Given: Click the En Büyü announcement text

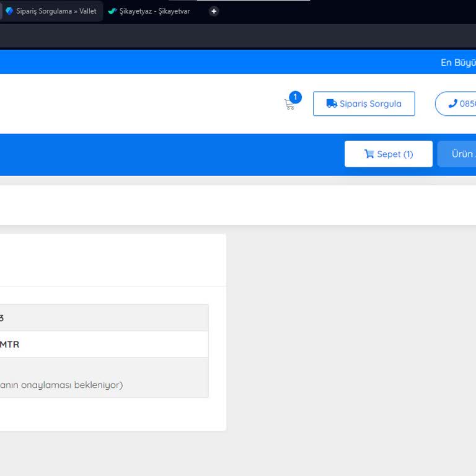Looking at the screenshot, I should [457, 63].
